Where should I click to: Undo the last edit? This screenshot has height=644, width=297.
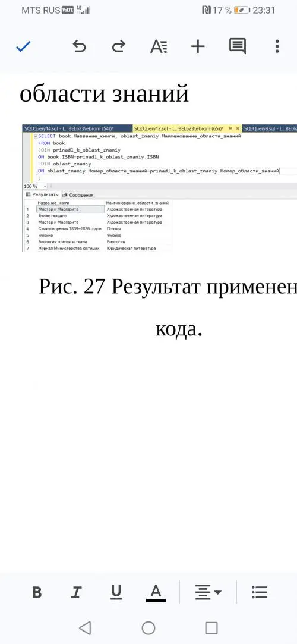(80, 47)
